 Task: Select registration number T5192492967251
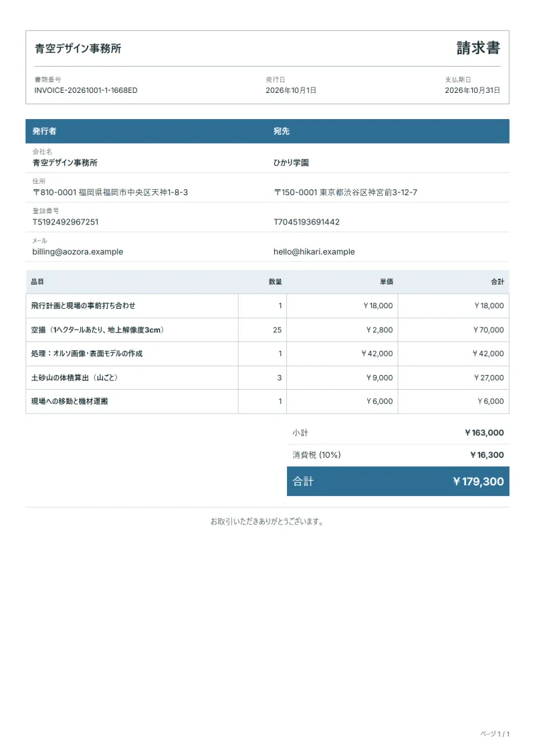click(66, 222)
